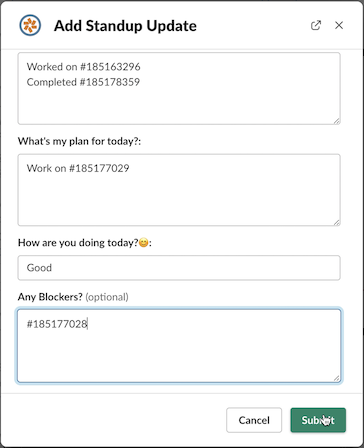Click the Pivotal Tracker app logo
Image resolution: width=364 pixels, height=448 pixels.
[x=30, y=25]
